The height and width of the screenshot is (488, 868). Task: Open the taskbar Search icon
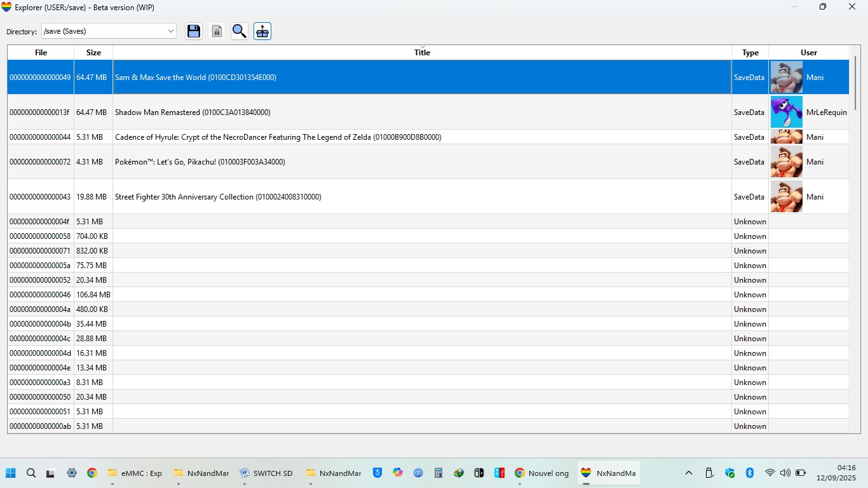[31, 473]
